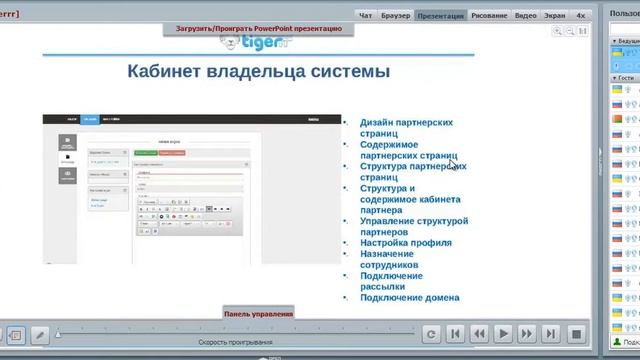Select the highlighted presenter row with Ukrainian flag
Image resolution: width=640 pixels, height=360 pixels.
(625, 53)
